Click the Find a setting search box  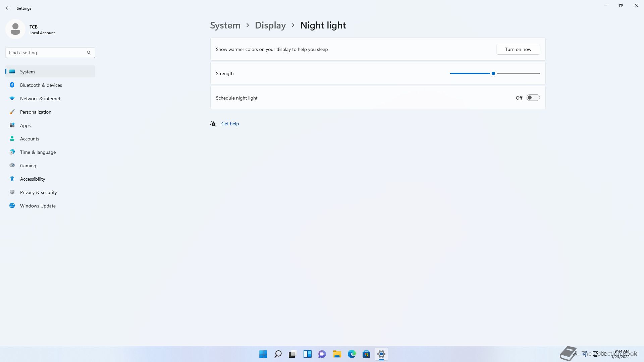47,53
